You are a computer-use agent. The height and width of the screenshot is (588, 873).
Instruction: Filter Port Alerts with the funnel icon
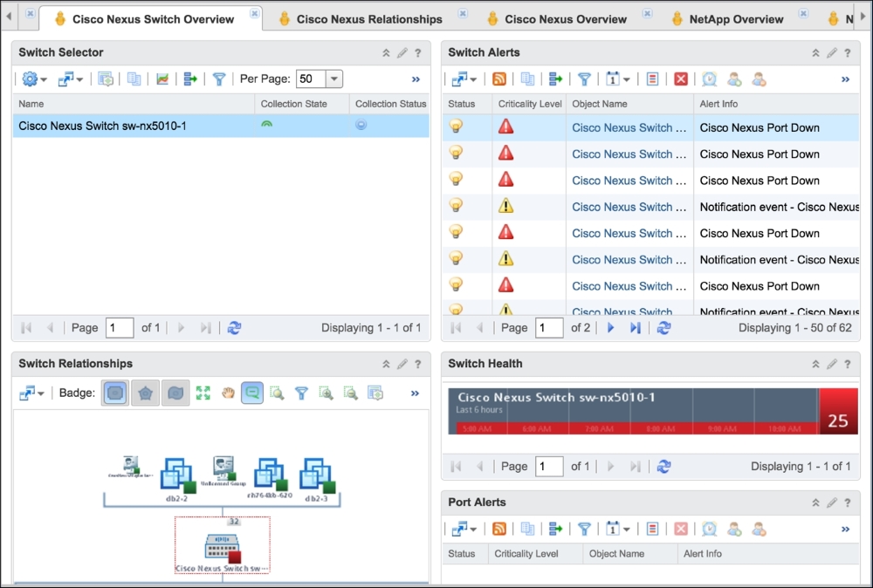[584, 529]
